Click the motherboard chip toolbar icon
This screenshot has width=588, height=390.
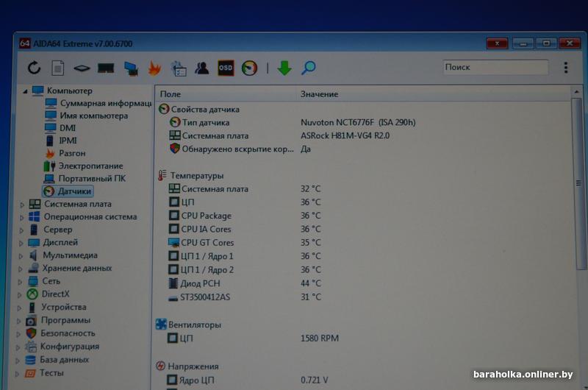pyautogui.click(x=82, y=68)
